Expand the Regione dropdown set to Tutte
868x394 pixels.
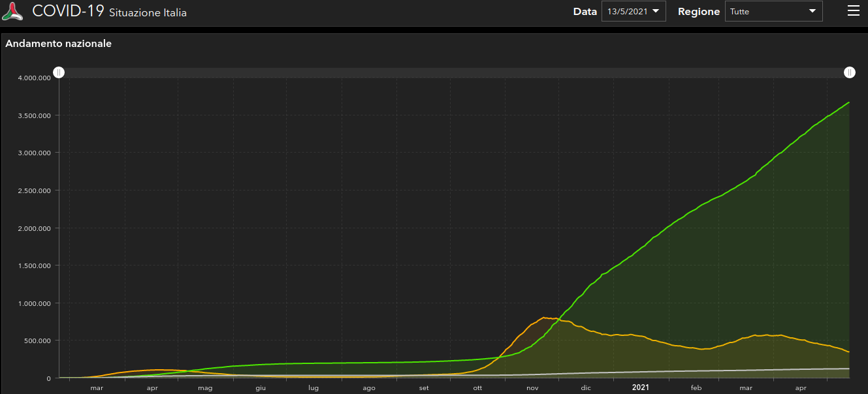coord(773,11)
